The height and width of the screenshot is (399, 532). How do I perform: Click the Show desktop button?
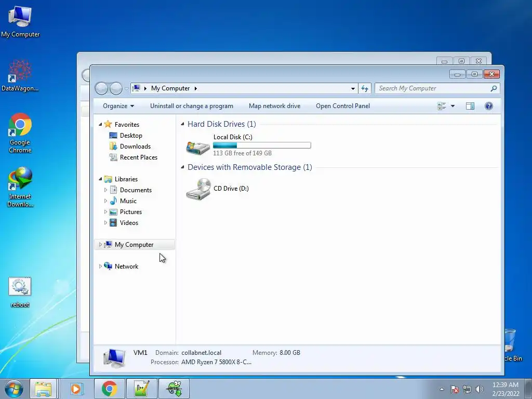click(528, 389)
